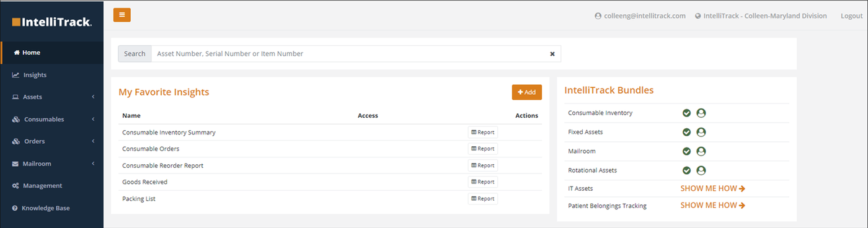The width and height of the screenshot is (868, 228).
Task: Click the Packing List row name
Action: tap(139, 199)
